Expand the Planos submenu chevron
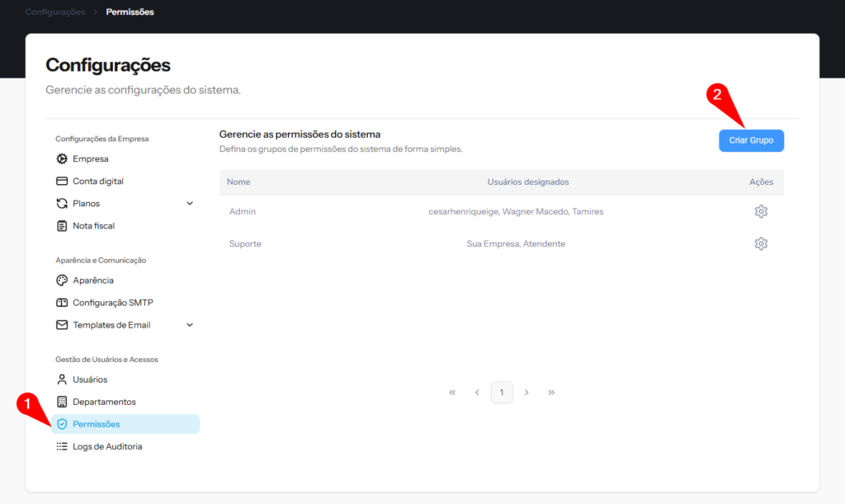Image resolution: width=845 pixels, height=504 pixels. click(x=190, y=204)
